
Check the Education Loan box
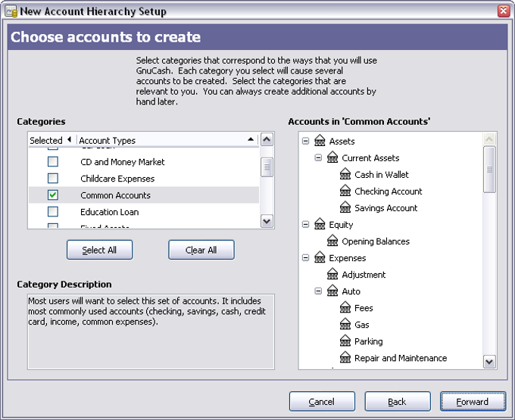point(53,212)
